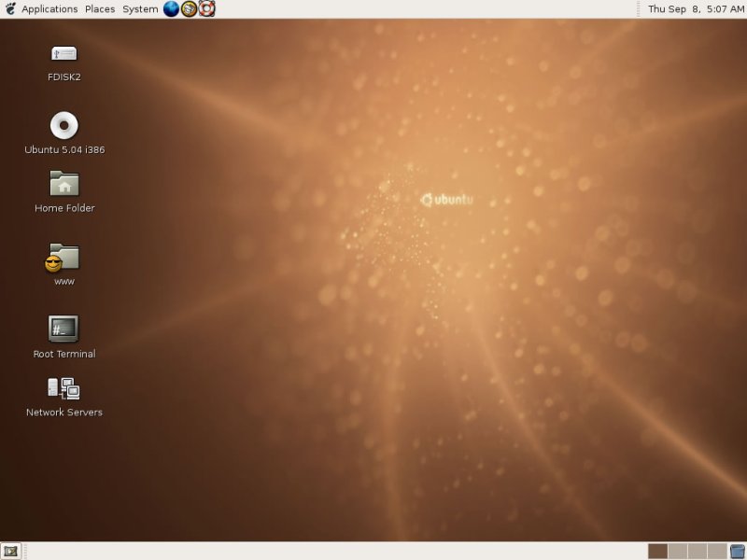The width and height of the screenshot is (747, 560).
Task: Switch to the first workspace
Action: coord(657,551)
